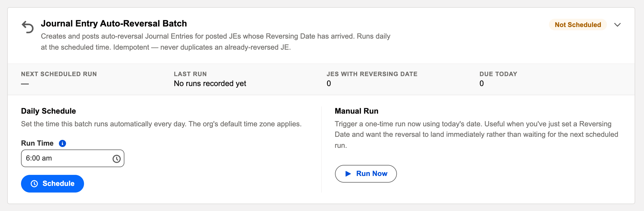Click the Schedule button
The image size is (644, 211).
[x=53, y=184]
